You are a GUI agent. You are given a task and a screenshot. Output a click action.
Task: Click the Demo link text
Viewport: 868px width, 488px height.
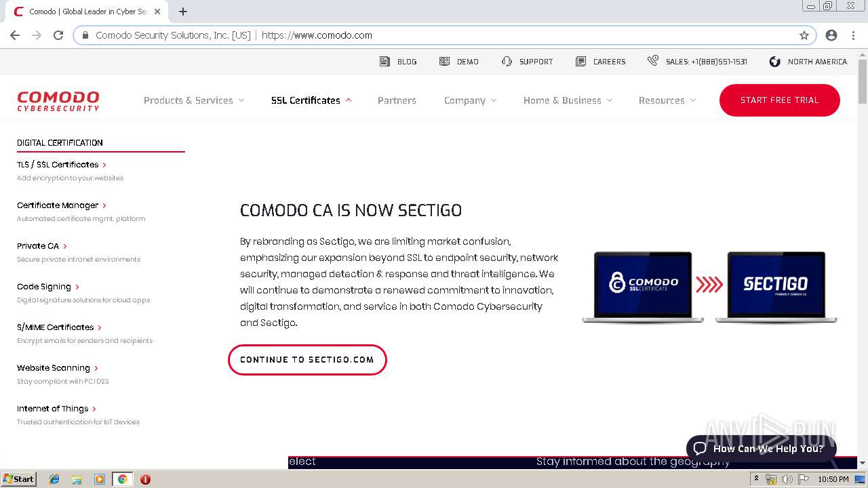tap(468, 62)
